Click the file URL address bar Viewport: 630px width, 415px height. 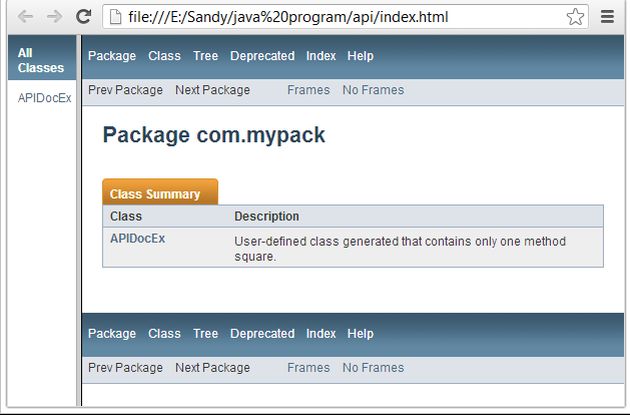[x=340, y=17]
